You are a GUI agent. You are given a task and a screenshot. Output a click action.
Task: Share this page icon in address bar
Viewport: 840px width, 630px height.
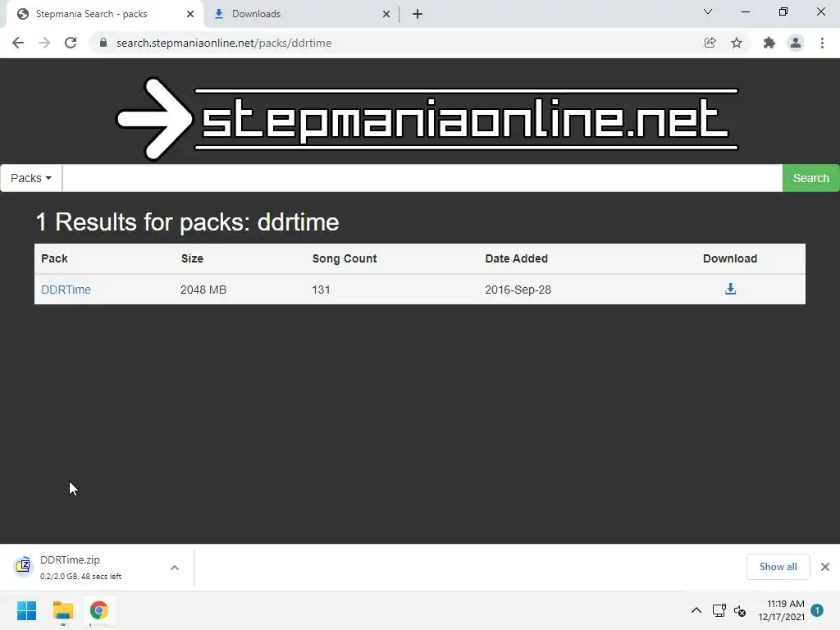[x=710, y=43]
